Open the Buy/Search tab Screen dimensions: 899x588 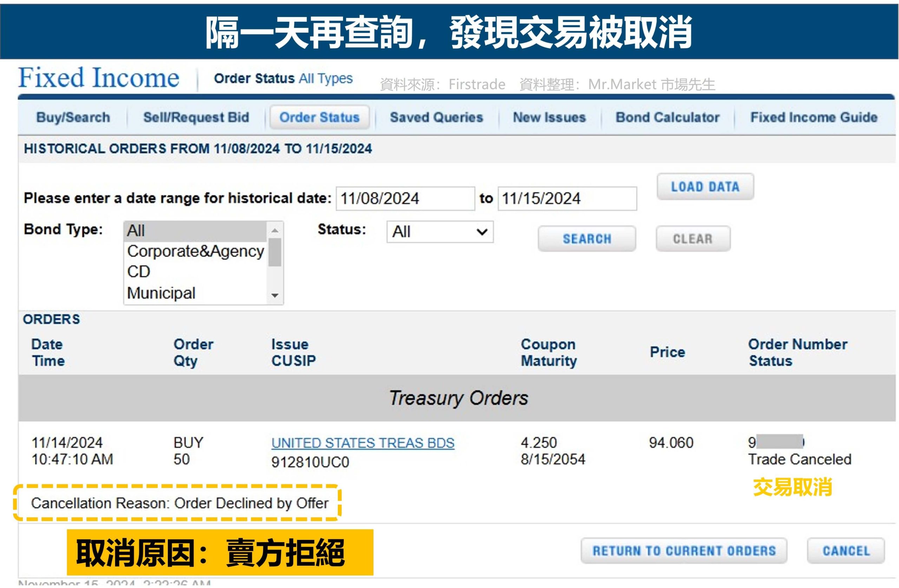[x=73, y=118]
